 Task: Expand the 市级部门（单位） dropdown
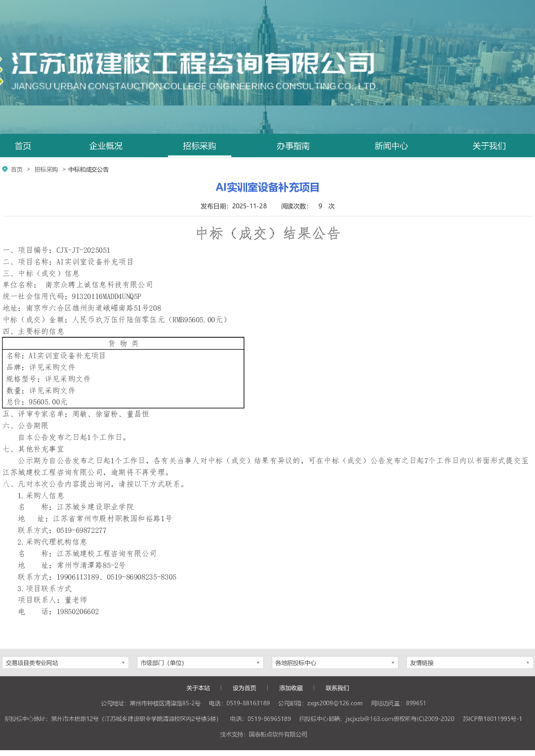click(x=200, y=663)
